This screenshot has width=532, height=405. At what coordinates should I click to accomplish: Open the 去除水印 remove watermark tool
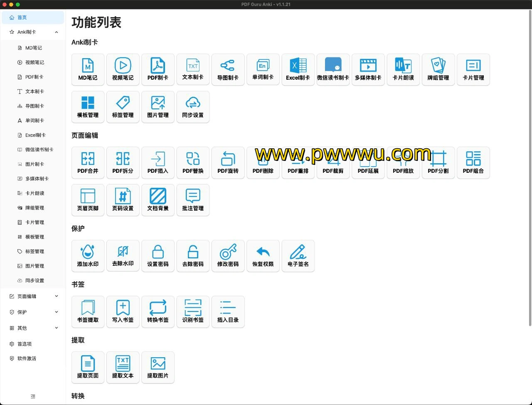tap(123, 256)
